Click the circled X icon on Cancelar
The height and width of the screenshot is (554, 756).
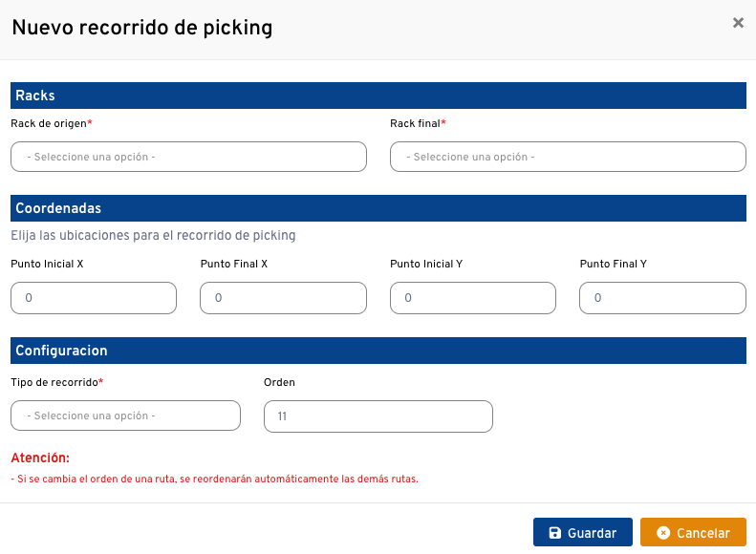663,533
